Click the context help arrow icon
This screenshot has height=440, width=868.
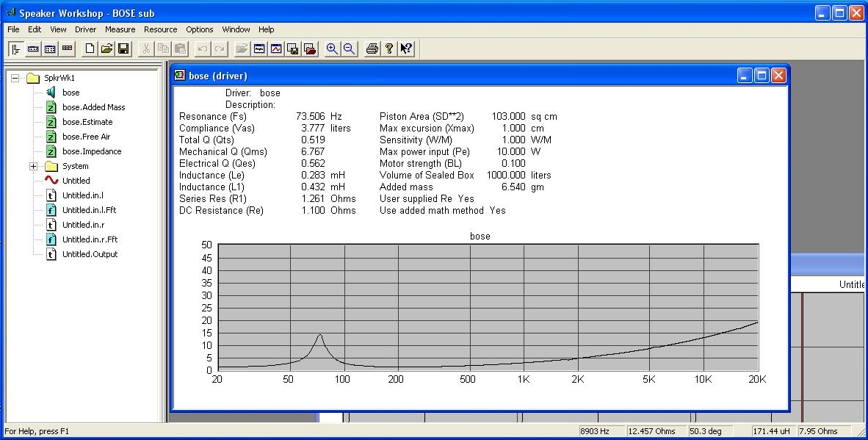coord(407,48)
